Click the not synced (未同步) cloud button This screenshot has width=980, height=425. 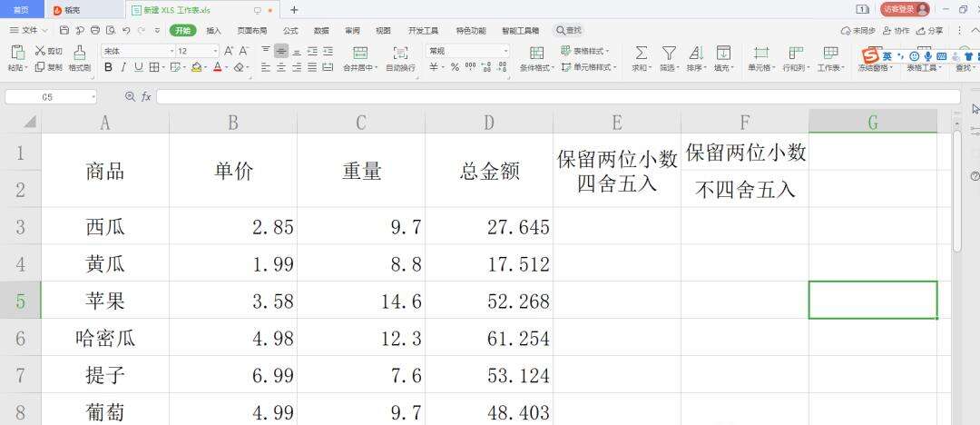858,30
